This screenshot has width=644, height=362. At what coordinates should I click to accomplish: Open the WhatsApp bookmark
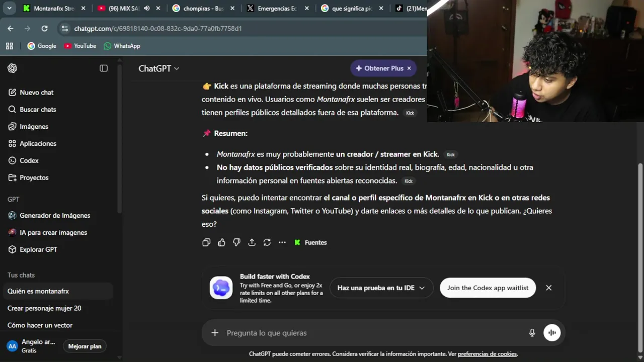tap(122, 46)
